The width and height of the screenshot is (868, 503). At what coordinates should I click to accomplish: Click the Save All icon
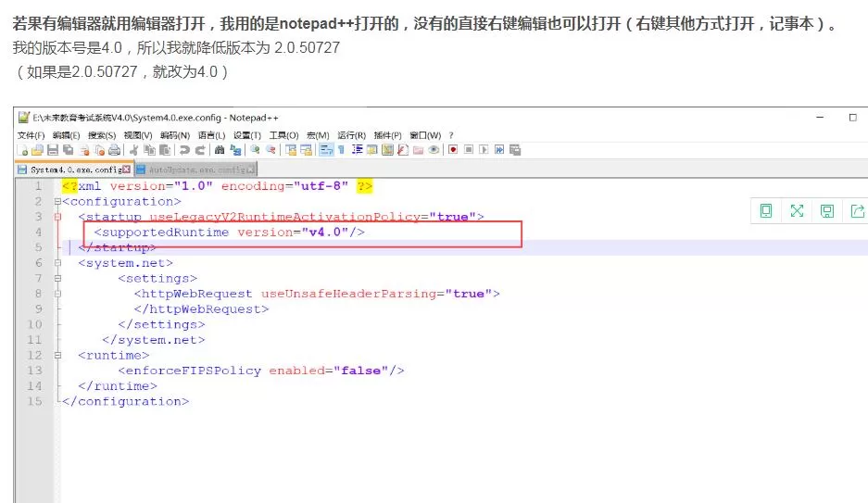(69, 150)
